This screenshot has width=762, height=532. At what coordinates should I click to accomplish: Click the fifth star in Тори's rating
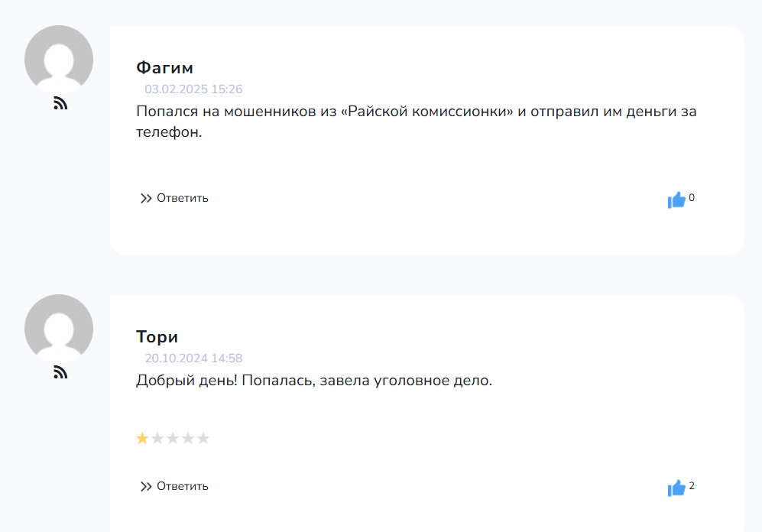203,439
